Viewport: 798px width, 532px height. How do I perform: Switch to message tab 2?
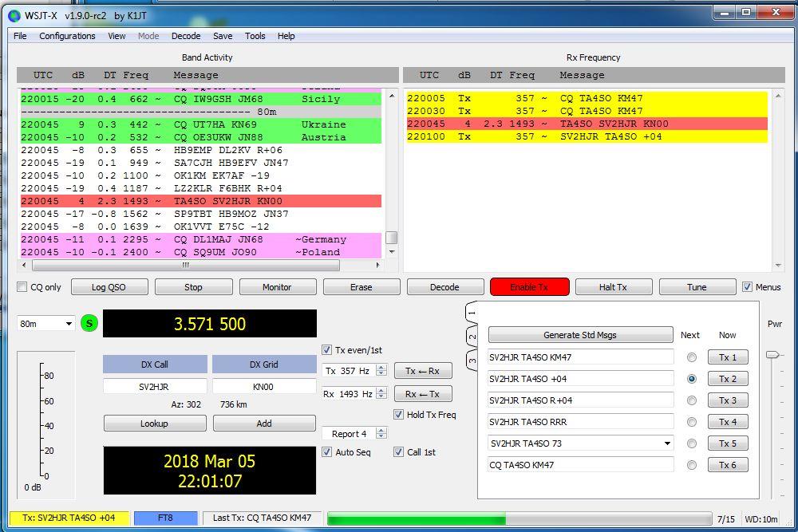pos(472,336)
